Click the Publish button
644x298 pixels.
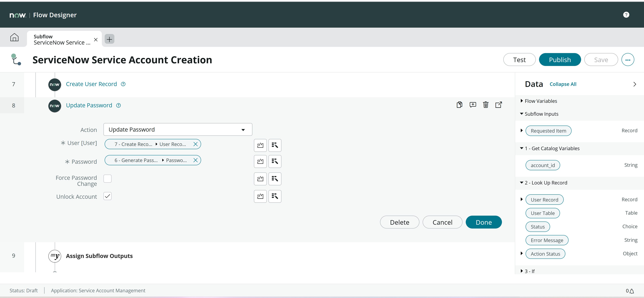click(560, 59)
